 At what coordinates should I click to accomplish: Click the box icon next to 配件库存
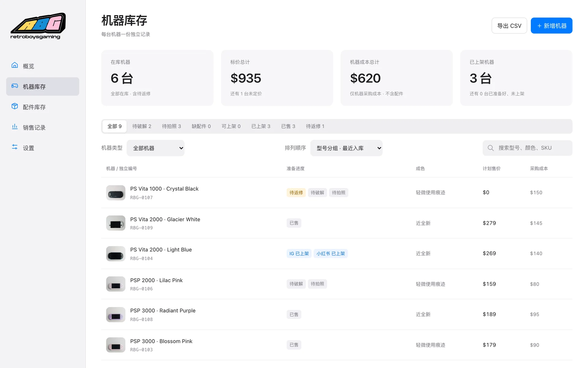15,106
